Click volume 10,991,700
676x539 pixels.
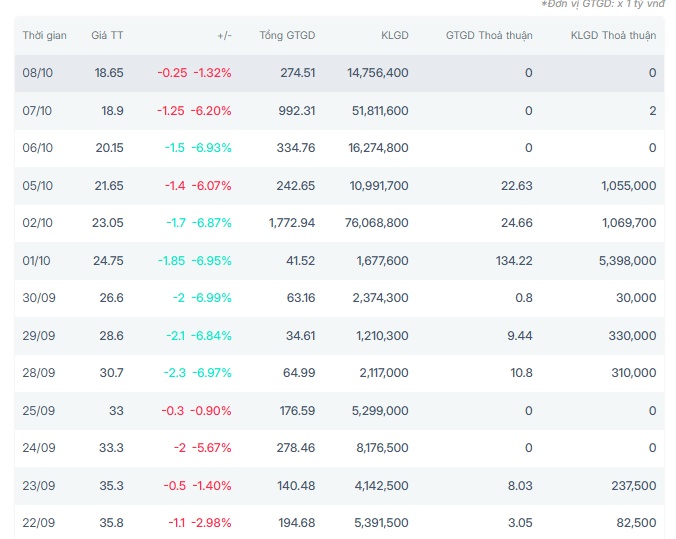pyautogui.click(x=379, y=186)
